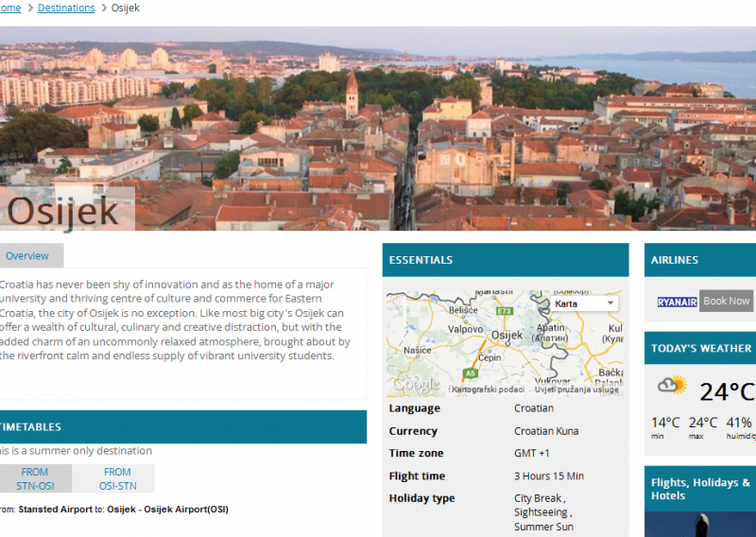Image resolution: width=756 pixels, height=537 pixels.
Task: Click the Osijek breadcrumb text
Action: (126, 9)
